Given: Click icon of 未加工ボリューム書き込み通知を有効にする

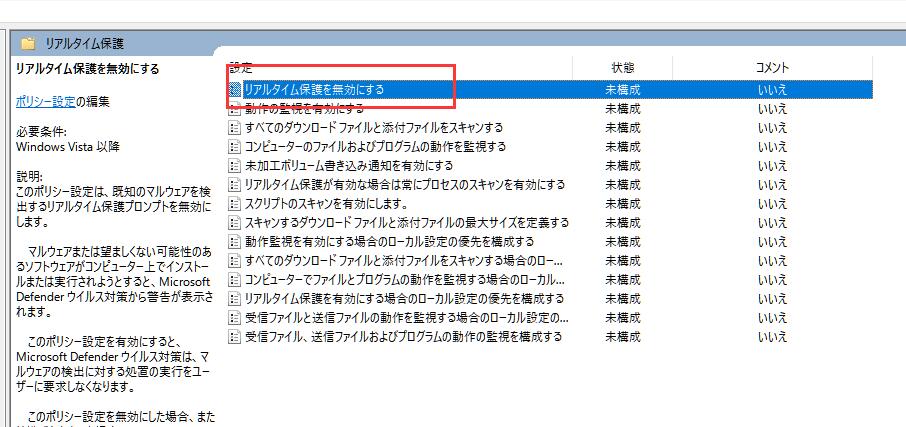Looking at the screenshot, I should [235, 166].
